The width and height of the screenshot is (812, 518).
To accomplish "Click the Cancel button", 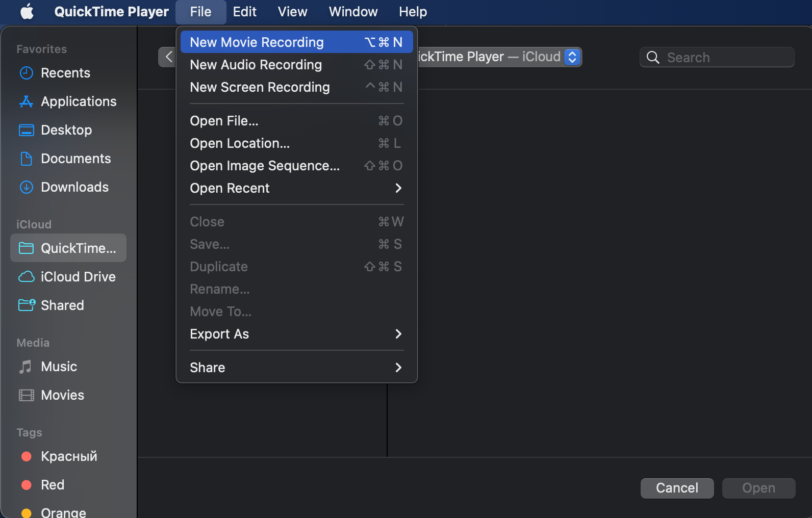I will click(677, 488).
